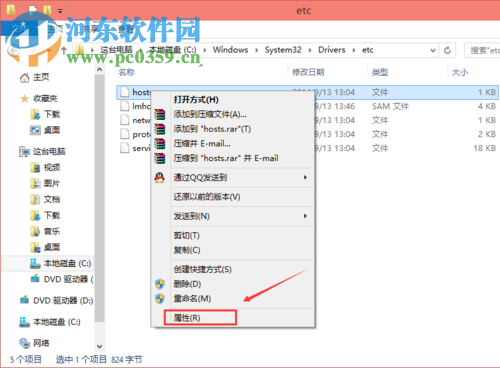Image resolution: width=500 pixels, height=368 pixels.
Task: Expand the Send via QQ submenu arrow
Action: (305, 177)
